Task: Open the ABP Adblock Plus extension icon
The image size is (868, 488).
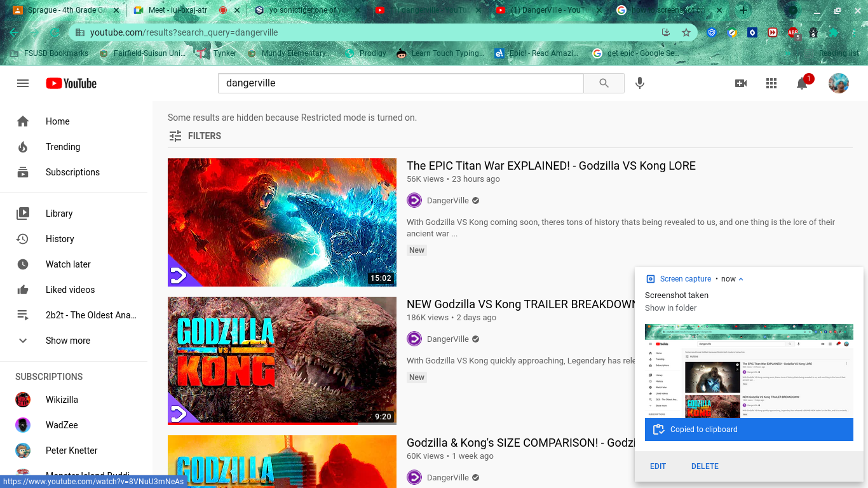Action: [x=793, y=32]
